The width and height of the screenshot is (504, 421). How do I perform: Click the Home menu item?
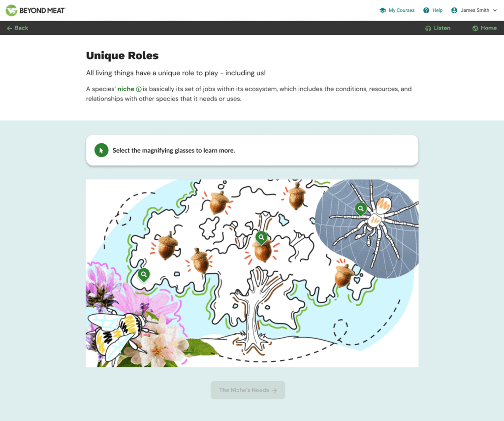click(489, 28)
